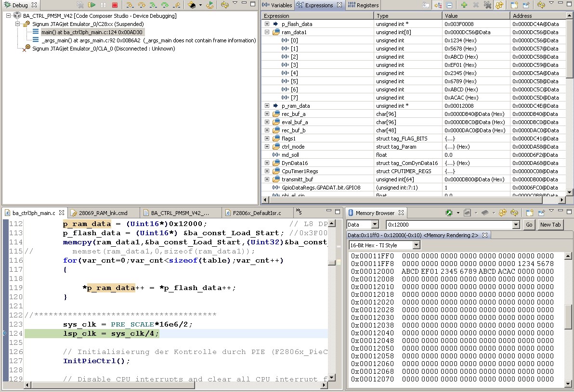Open the Reset icon's dropdown arrow

pyautogui.click(x=200, y=5)
